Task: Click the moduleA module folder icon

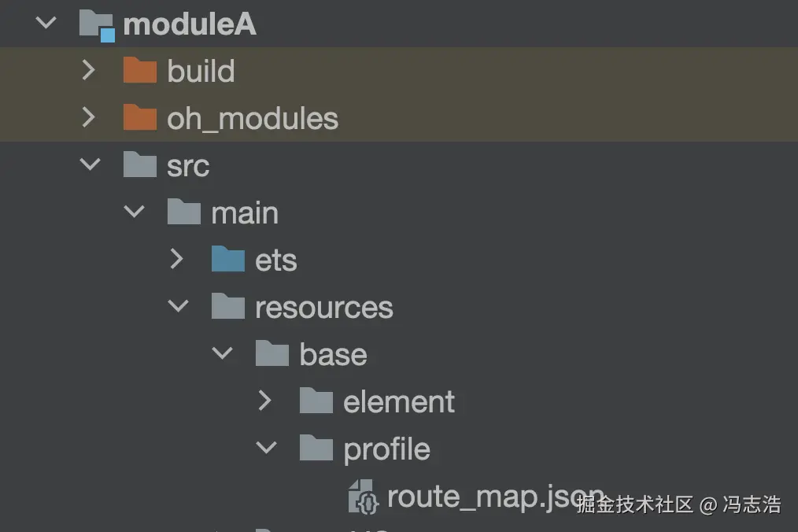Action: click(98, 24)
